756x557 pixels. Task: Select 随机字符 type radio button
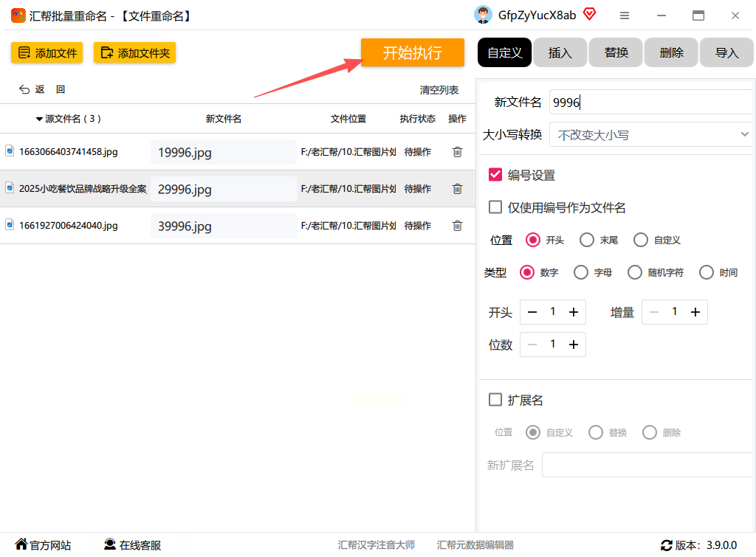point(635,272)
